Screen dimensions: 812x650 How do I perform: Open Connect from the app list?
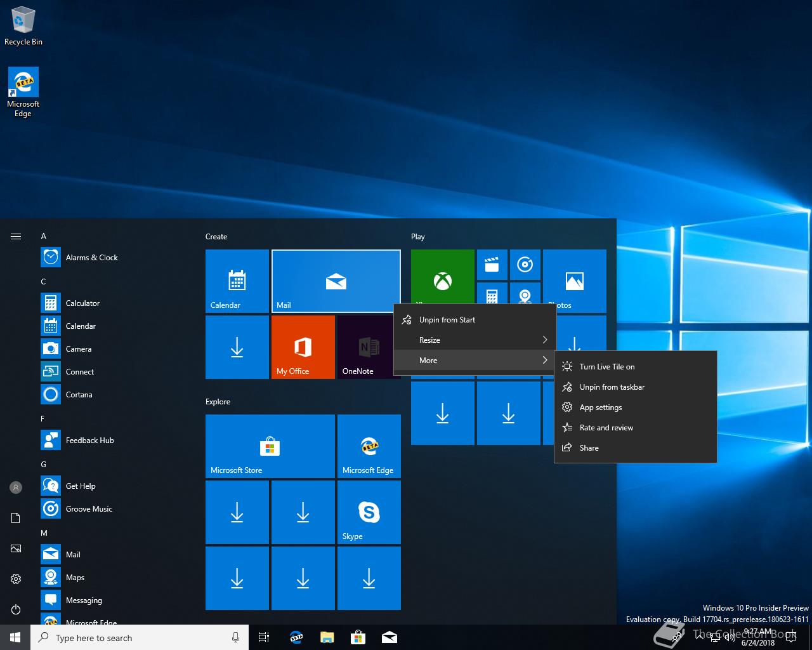click(114, 372)
